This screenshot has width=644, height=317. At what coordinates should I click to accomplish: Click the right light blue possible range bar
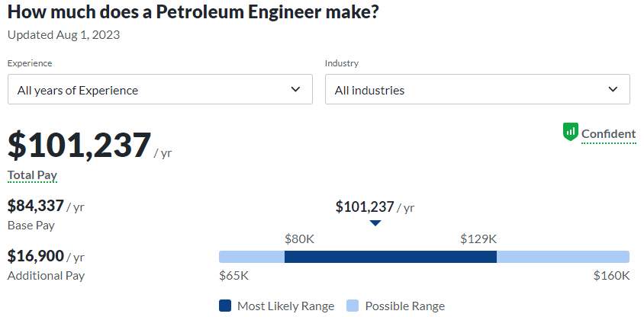562,257
